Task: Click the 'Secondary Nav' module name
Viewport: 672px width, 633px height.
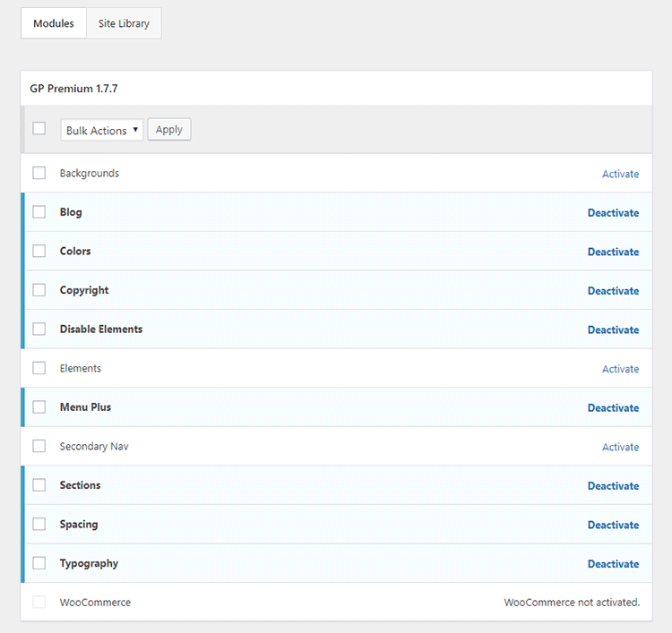Action: coord(94,446)
